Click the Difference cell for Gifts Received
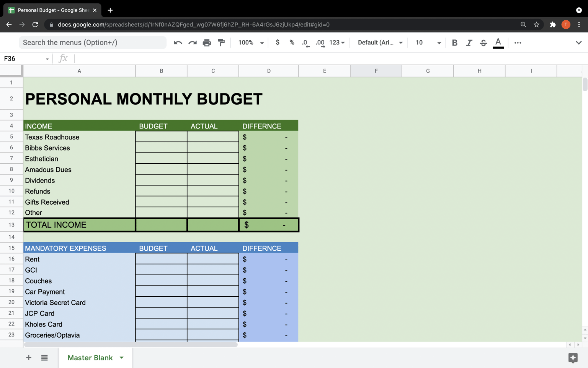This screenshot has height=368, width=588. (268, 202)
